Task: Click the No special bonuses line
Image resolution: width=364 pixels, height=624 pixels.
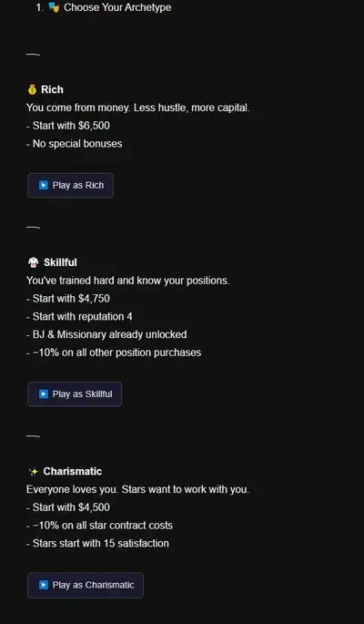Action: (75, 144)
